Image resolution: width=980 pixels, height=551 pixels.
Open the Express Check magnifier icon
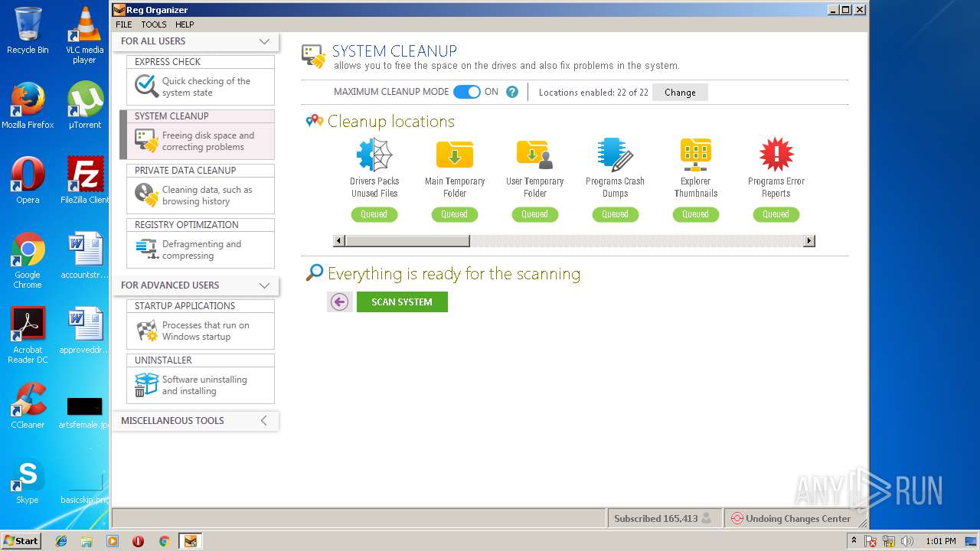(146, 86)
